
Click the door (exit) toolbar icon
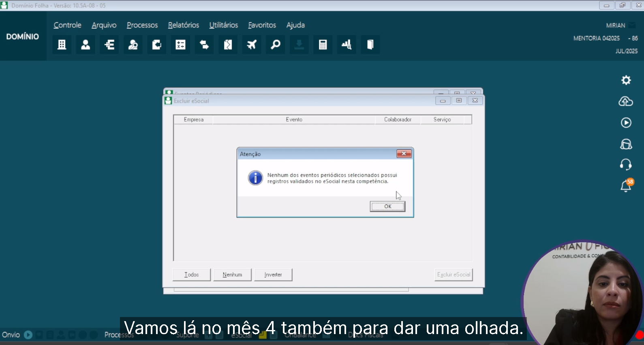pyautogui.click(x=370, y=45)
